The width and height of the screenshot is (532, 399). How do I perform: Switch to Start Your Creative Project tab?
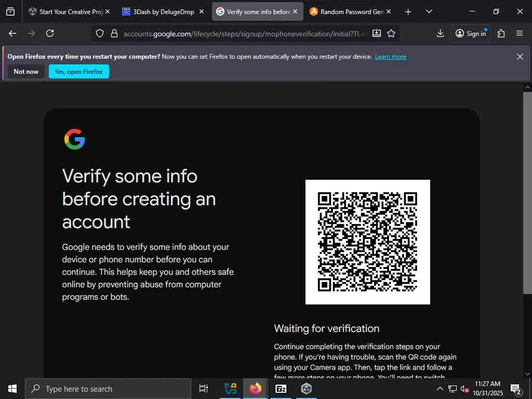click(69, 11)
